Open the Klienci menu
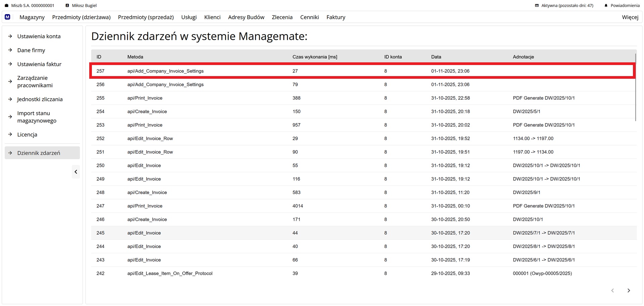This screenshot has height=306, width=644. click(212, 17)
